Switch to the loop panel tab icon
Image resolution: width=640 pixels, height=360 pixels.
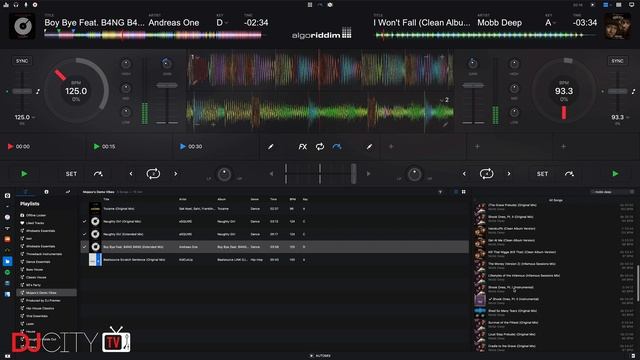click(320, 147)
